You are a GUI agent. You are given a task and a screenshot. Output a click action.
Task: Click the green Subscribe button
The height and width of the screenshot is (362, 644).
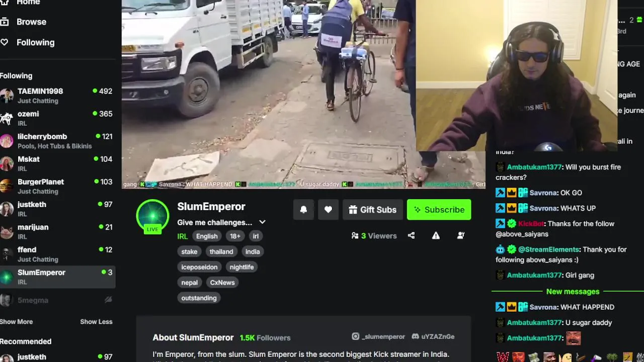439,210
